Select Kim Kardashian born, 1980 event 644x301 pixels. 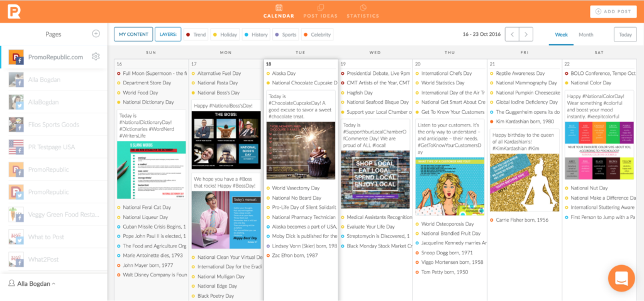pos(521,122)
